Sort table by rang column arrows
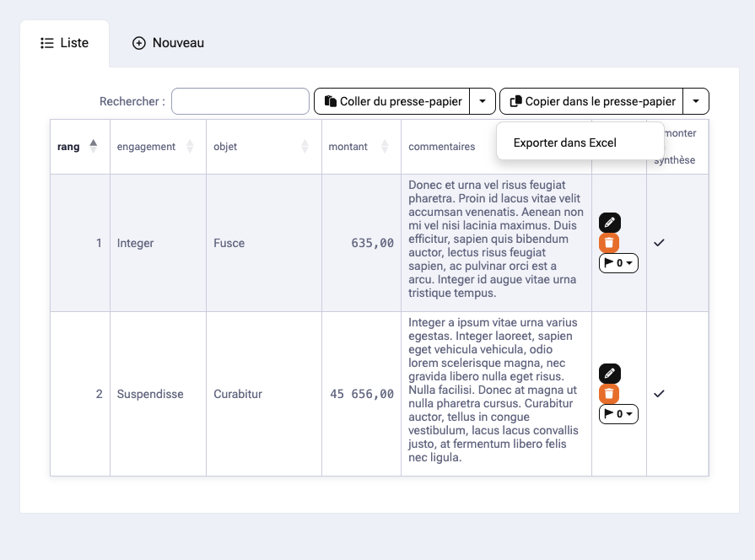Screen dimensions: 755x560 [94, 147]
